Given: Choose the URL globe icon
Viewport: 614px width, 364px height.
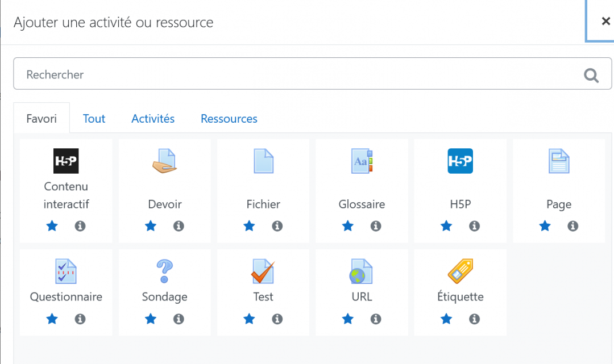Looking at the screenshot, I should point(361,271).
